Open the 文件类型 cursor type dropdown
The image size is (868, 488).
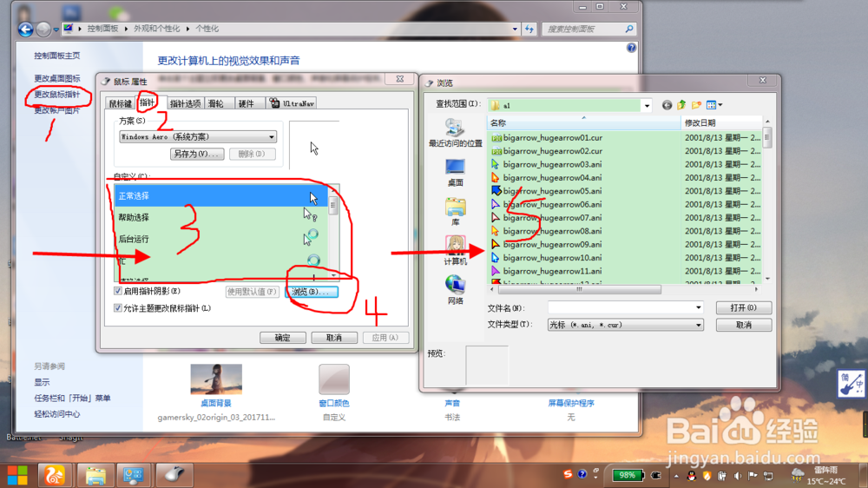coord(626,325)
